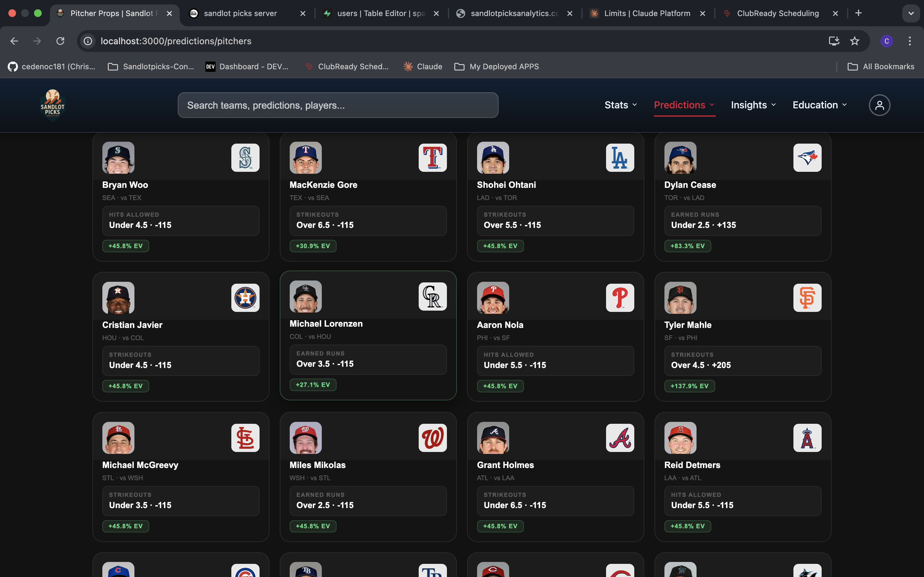The width and height of the screenshot is (924, 577).
Task: Click the +83.3% EV badge on Dylan Cease's card
Action: click(x=687, y=246)
